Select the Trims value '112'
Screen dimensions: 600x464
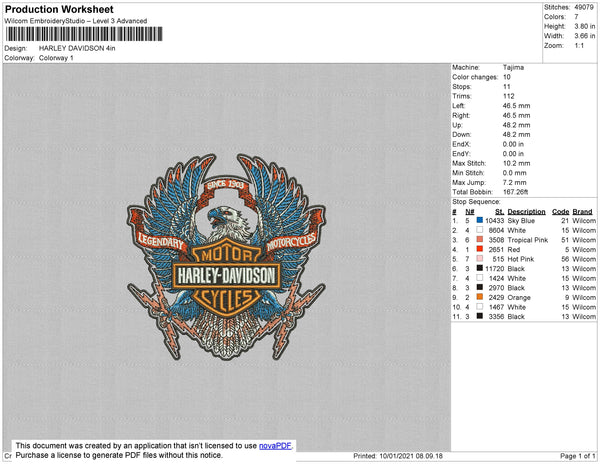tap(509, 96)
